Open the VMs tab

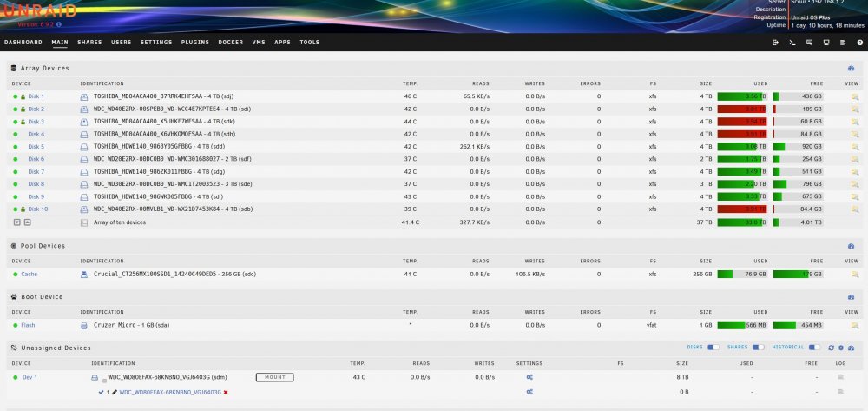tap(259, 42)
